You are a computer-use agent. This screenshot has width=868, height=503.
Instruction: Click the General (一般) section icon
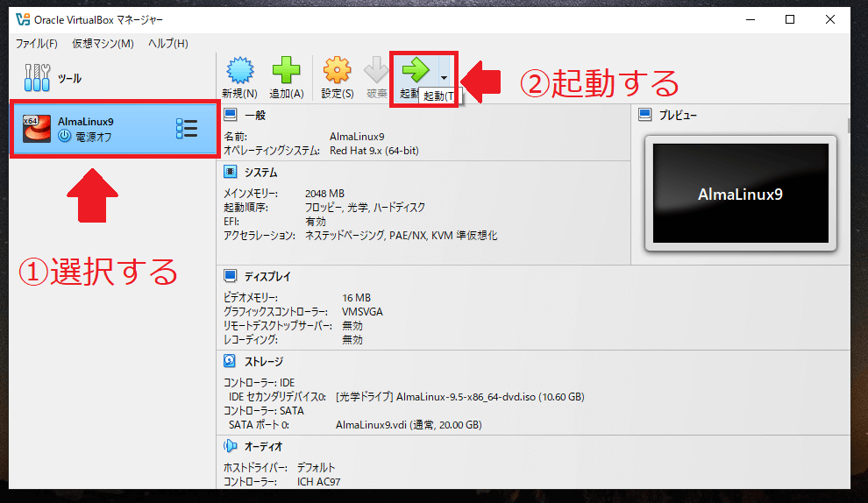[231, 115]
